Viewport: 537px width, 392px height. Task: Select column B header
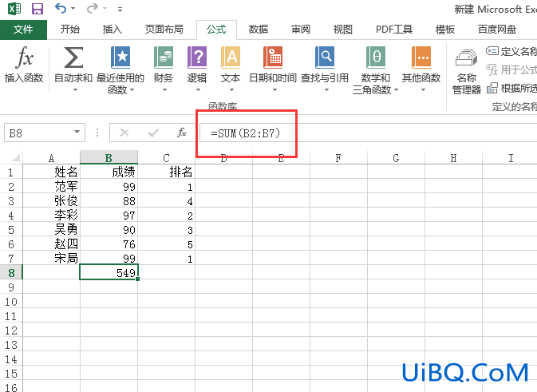(109, 157)
